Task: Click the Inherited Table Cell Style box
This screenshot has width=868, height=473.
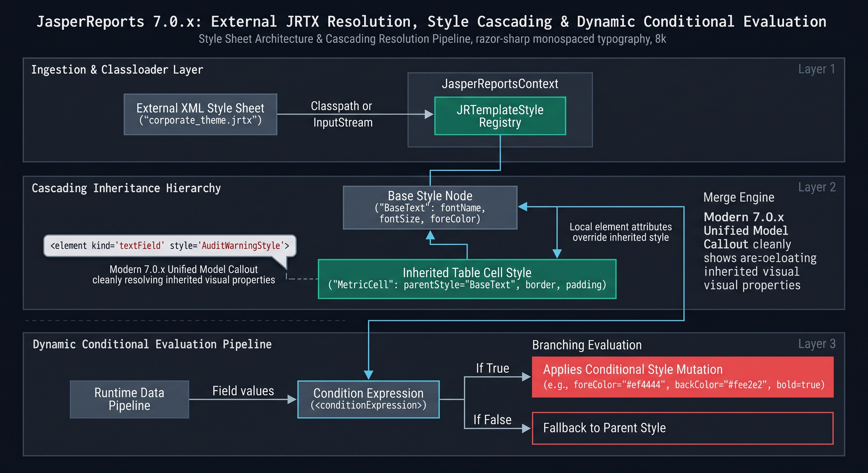Action: tap(467, 279)
